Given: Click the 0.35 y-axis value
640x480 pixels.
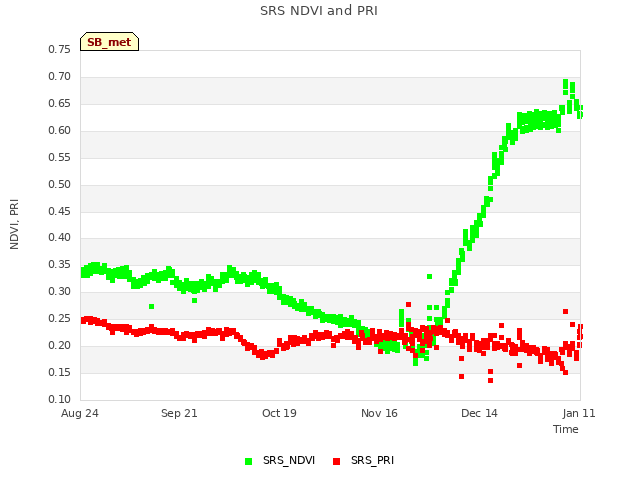Looking at the screenshot, I should click(x=60, y=264).
